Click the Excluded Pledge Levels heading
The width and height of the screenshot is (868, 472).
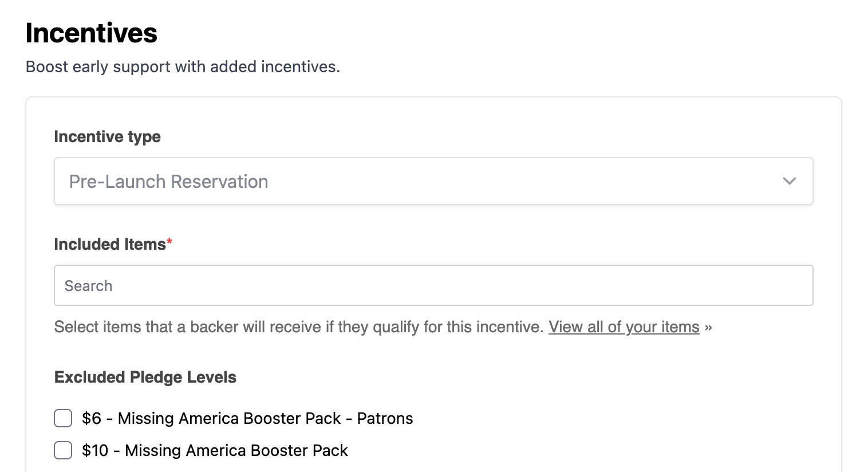pos(145,377)
